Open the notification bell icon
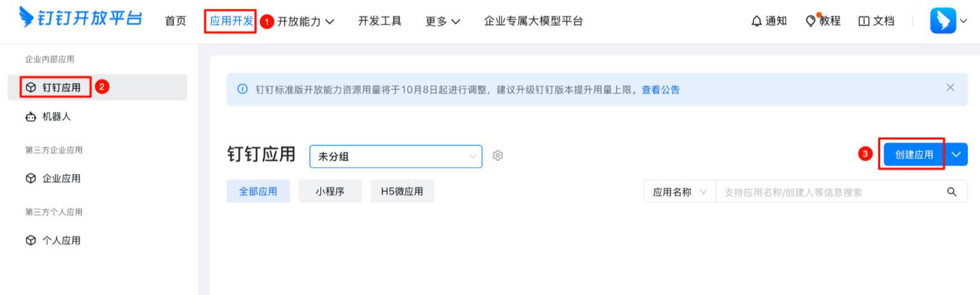 (x=756, y=21)
